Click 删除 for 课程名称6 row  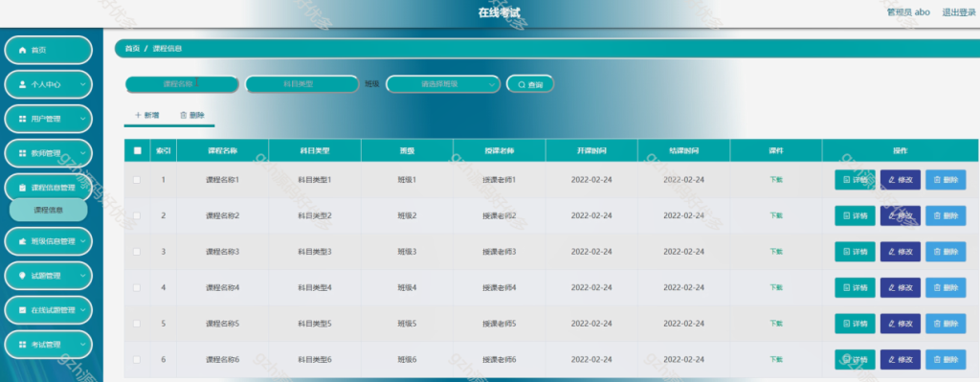[946, 359]
